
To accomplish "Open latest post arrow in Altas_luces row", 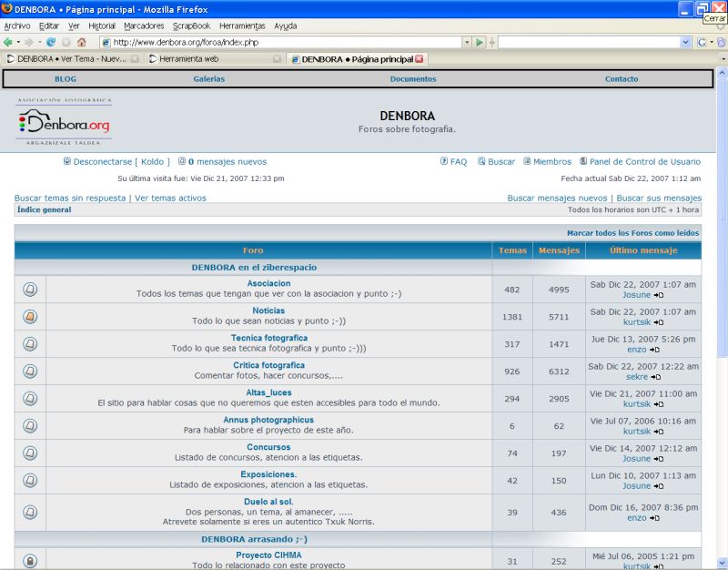I will coord(658,404).
